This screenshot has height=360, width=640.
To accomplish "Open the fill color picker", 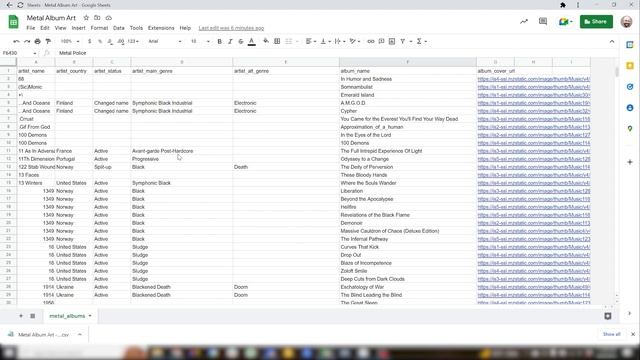I will [x=266, y=41].
